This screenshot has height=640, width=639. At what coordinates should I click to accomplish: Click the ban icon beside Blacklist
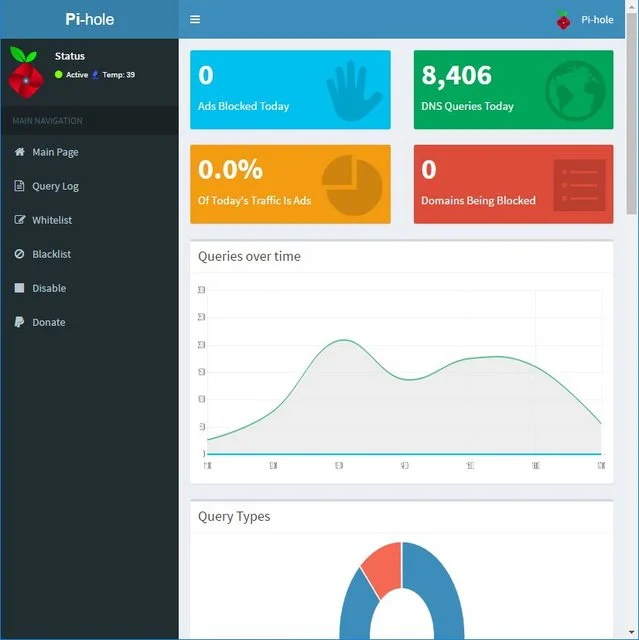(19, 254)
